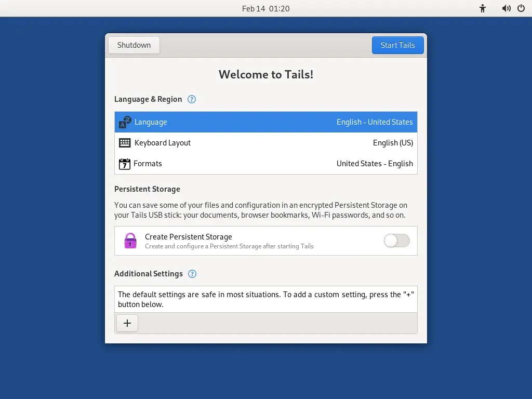
Task: Click the power icon in top bar
Action: point(521,8)
